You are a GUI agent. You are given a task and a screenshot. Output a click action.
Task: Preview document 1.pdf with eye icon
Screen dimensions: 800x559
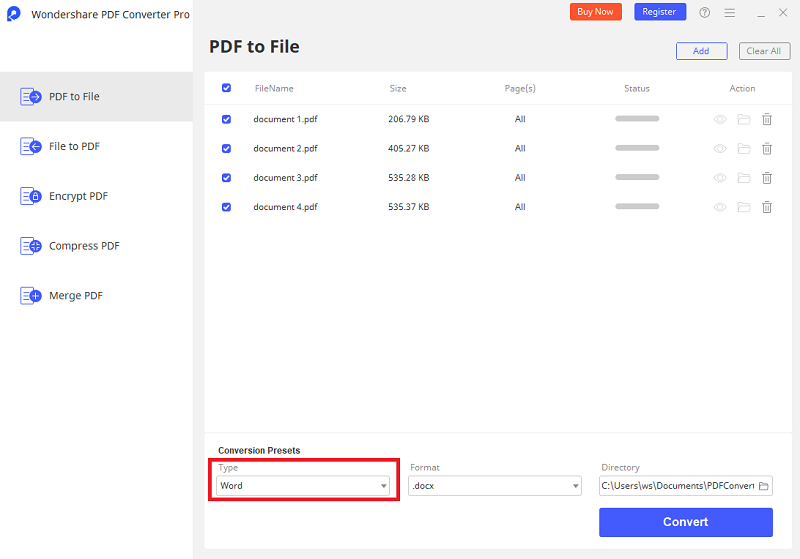720,119
